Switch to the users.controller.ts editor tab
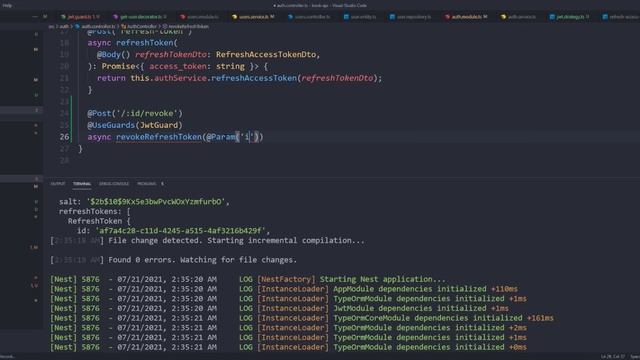The width and height of the screenshot is (640, 360). [x=309, y=17]
